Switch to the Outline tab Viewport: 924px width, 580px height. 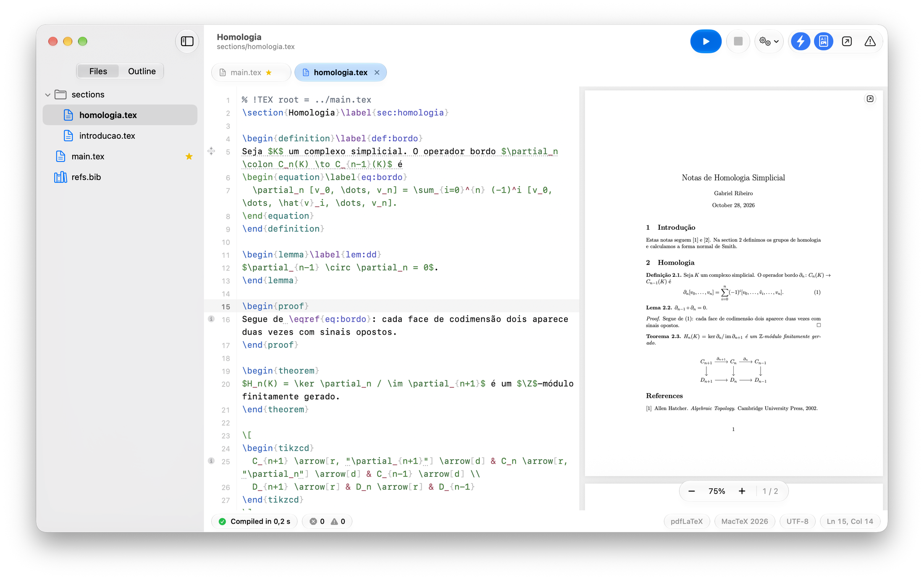tap(142, 71)
